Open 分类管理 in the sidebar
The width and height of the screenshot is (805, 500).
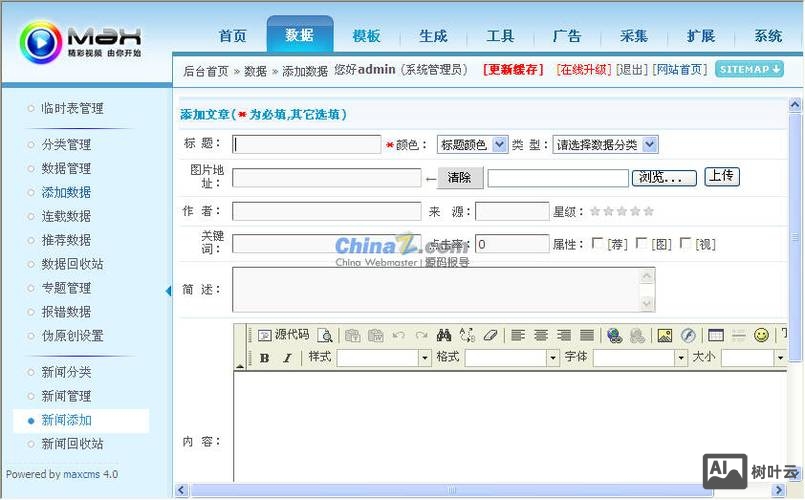[x=66, y=145]
